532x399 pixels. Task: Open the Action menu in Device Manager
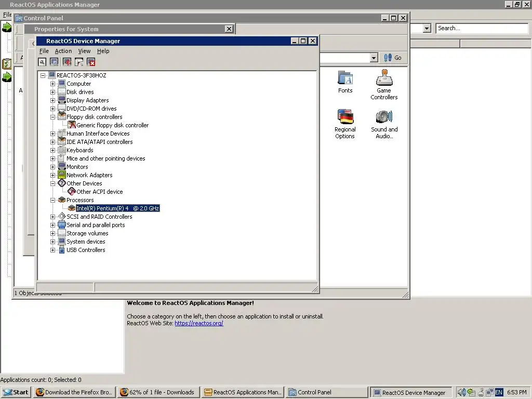point(63,51)
